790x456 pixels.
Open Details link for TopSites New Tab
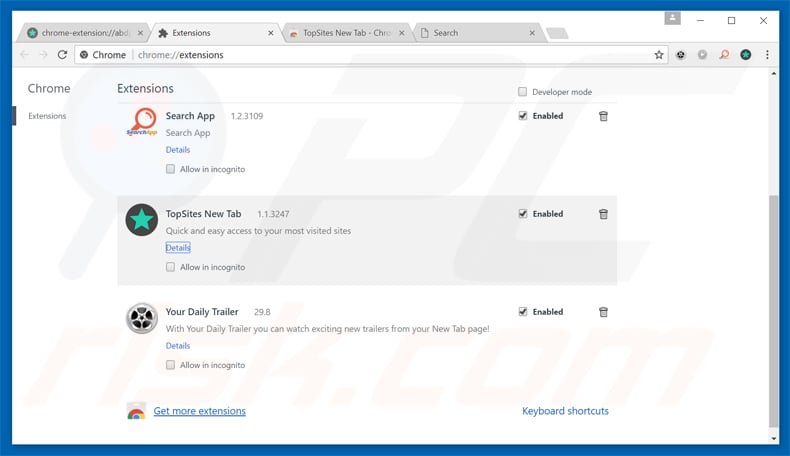click(178, 247)
